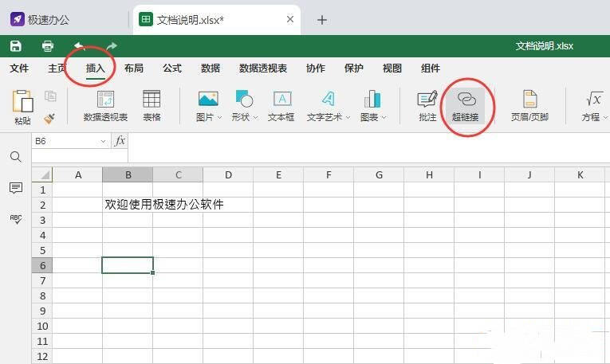Switch to the 组件 tab
Viewport: 610px width, 364px height.
click(431, 68)
